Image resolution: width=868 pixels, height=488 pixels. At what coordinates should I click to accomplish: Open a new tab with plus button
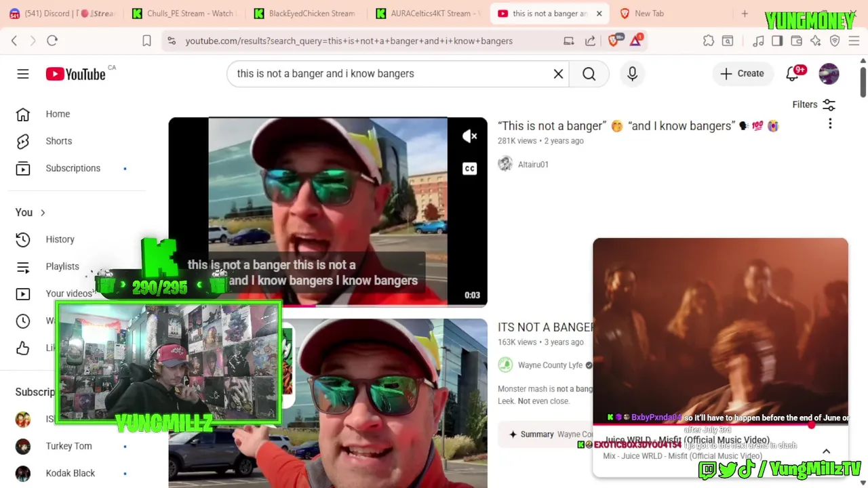point(745,14)
